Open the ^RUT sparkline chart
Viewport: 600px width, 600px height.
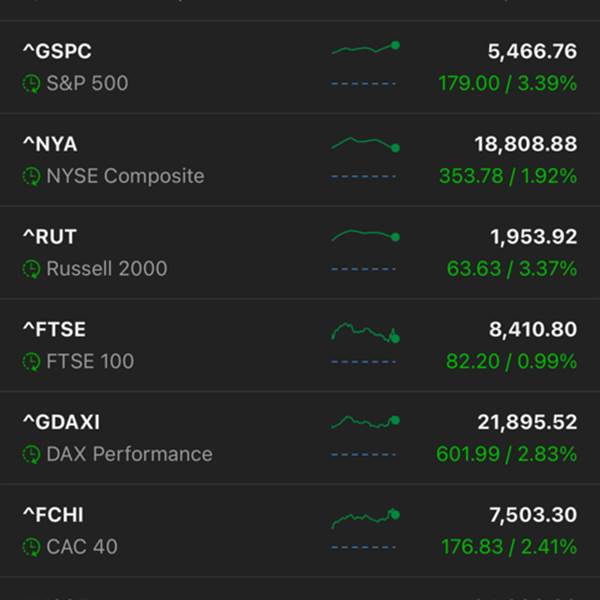coord(365,235)
